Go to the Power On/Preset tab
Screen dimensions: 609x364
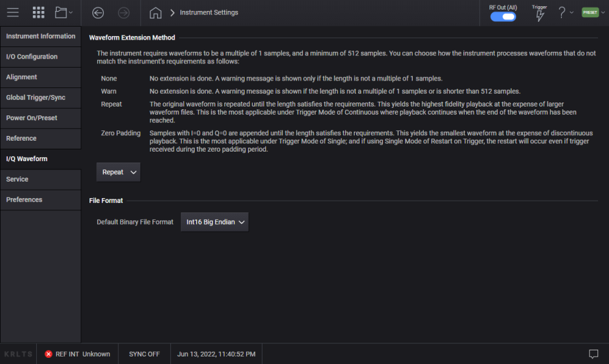(x=40, y=118)
